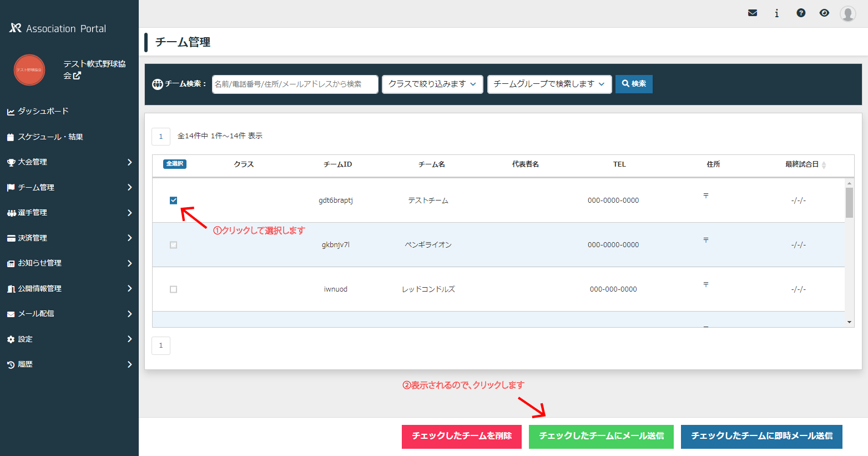Image resolution: width=868 pixels, height=456 pixels.
Task: Click the external link icon beside association name
Action: 77,76
